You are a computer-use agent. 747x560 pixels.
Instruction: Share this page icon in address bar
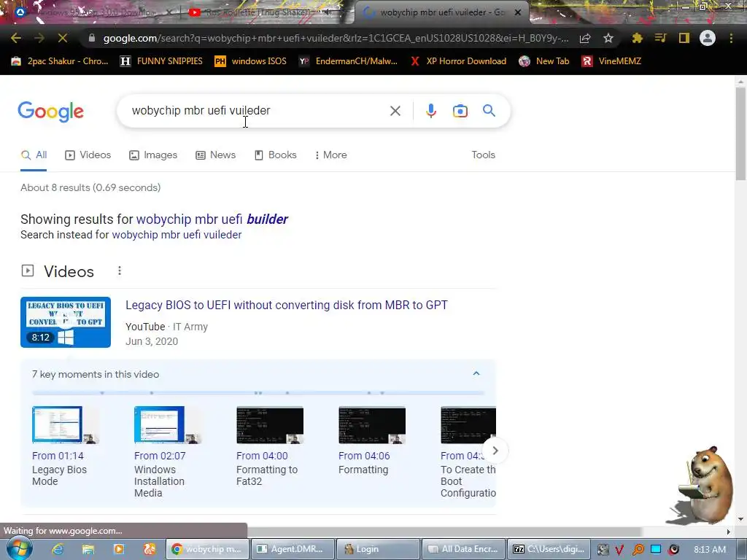585,39
